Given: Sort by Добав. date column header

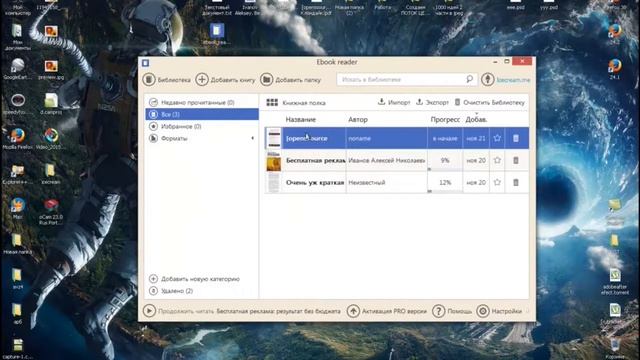Looking at the screenshot, I should click(x=476, y=120).
